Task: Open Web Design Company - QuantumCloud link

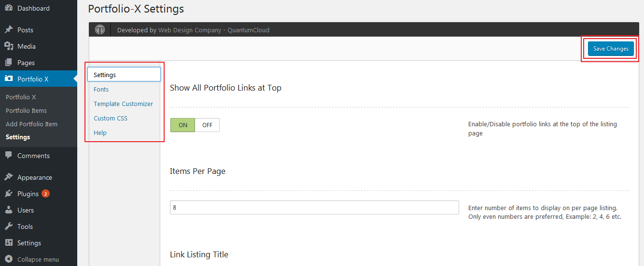Action: pyautogui.click(x=214, y=30)
